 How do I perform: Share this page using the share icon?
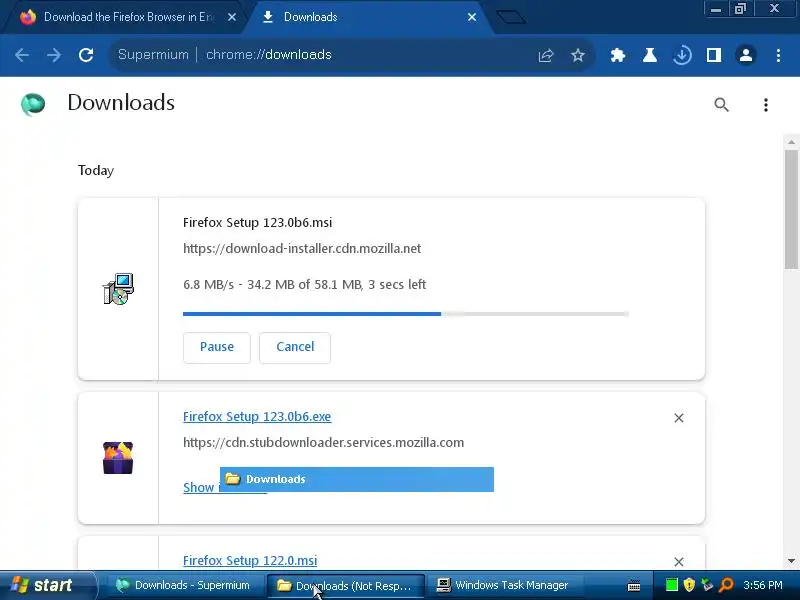(545, 55)
